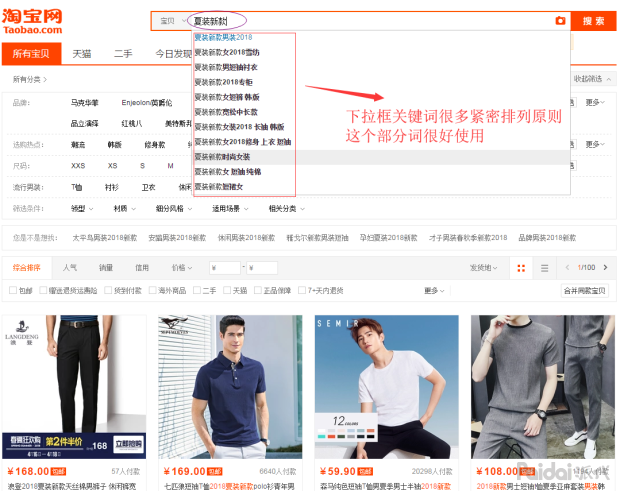The height and width of the screenshot is (491, 620).
Task: Open the 材质 filter dropdown
Action: click(125, 209)
